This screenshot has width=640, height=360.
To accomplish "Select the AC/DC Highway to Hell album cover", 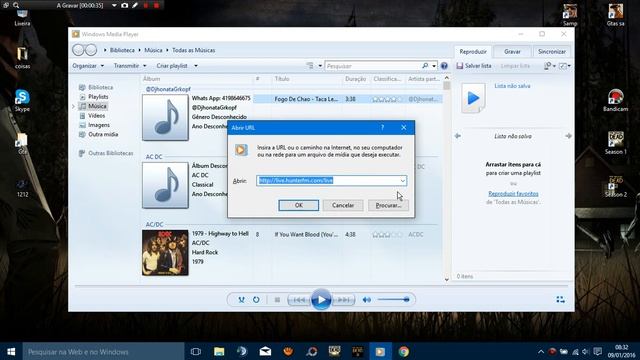I will pos(165,253).
